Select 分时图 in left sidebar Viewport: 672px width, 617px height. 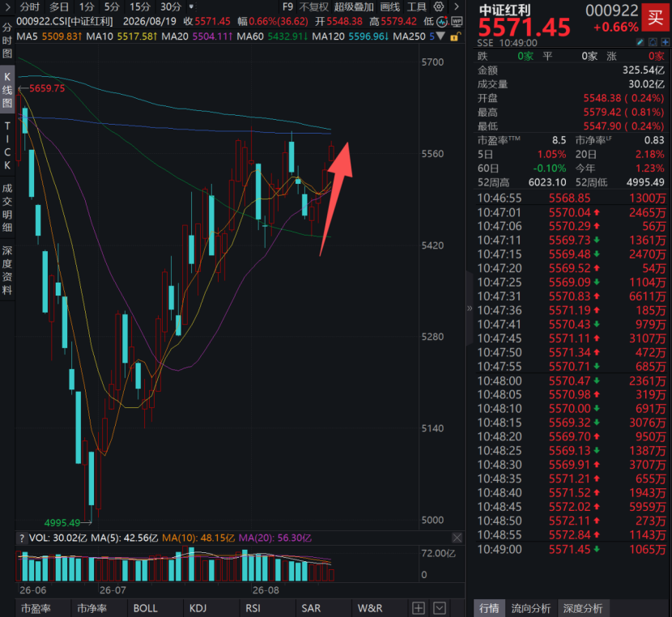pos(7,40)
